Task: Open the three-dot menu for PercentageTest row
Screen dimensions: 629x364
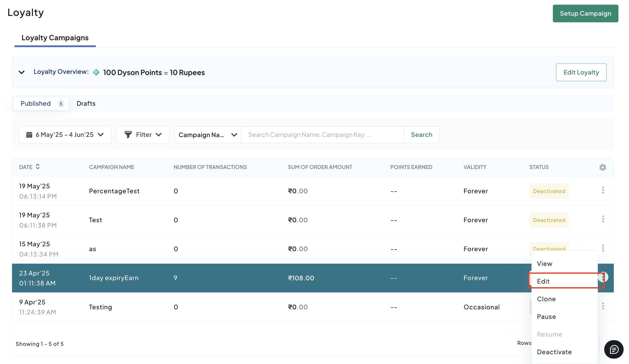Action: click(x=603, y=190)
